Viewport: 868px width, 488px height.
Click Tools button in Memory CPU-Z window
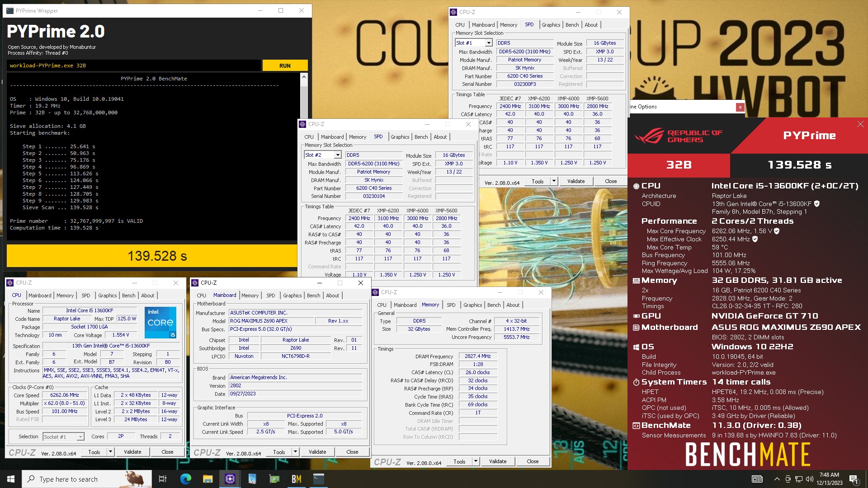point(459,461)
